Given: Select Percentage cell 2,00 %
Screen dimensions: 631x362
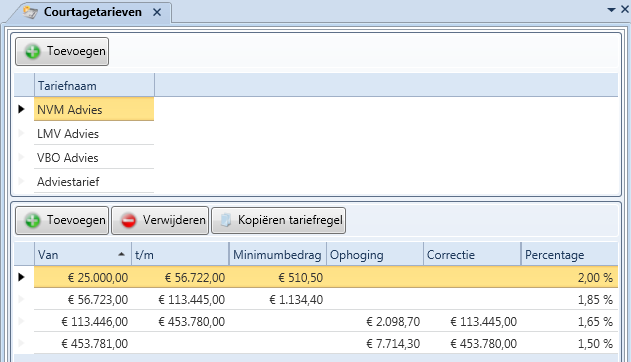Looking at the screenshot, I should click(x=569, y=278).
